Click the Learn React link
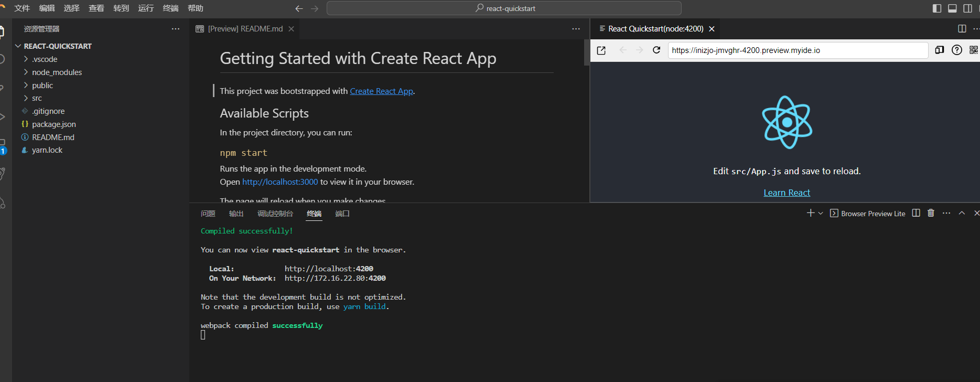 [787, 193]
